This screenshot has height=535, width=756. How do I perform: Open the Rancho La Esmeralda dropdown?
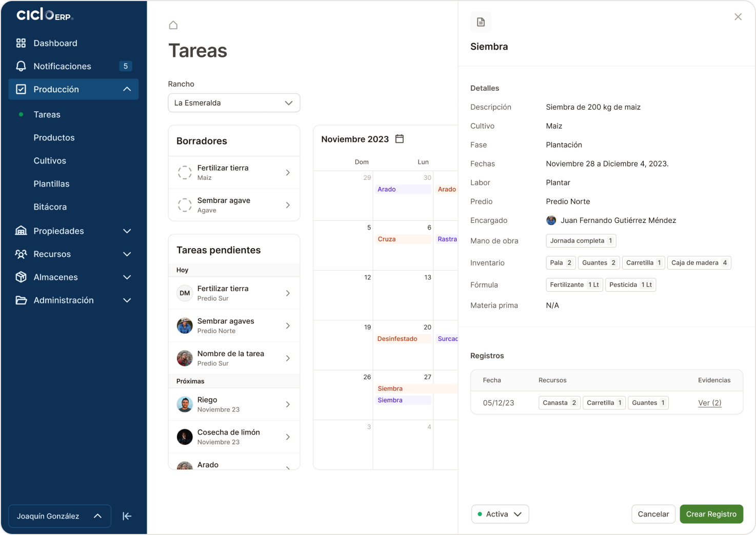pyautogui.click(x=234, y=103)
